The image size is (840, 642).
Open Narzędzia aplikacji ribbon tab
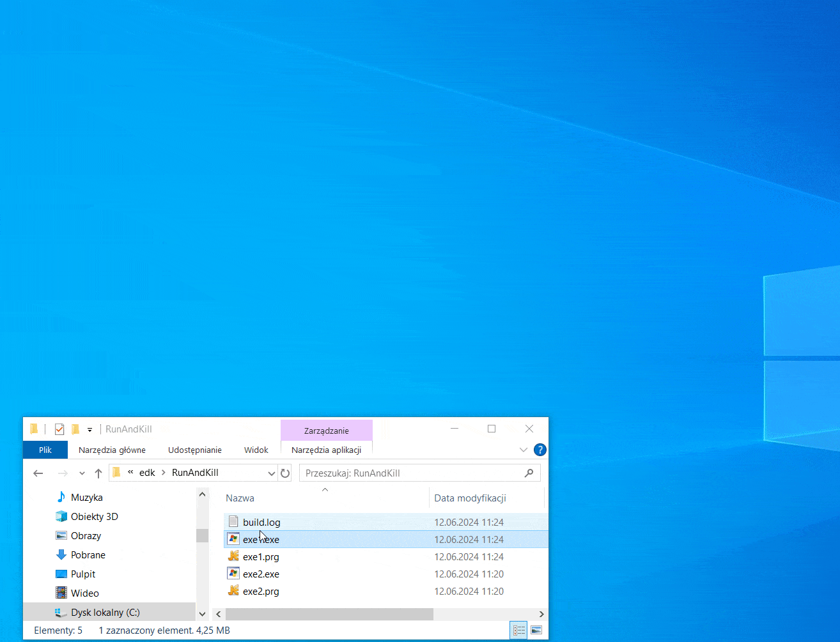327,450
